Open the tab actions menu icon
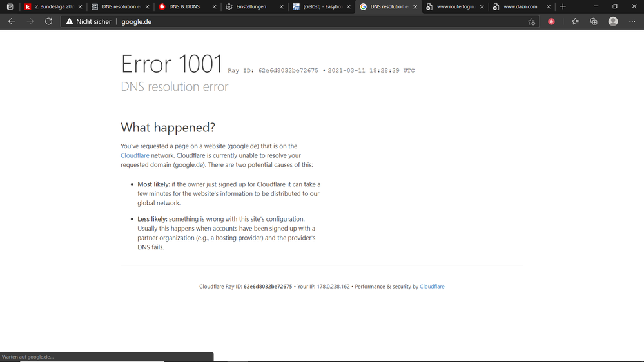Viewport: 644px width, 362px height. pos(10,6)
